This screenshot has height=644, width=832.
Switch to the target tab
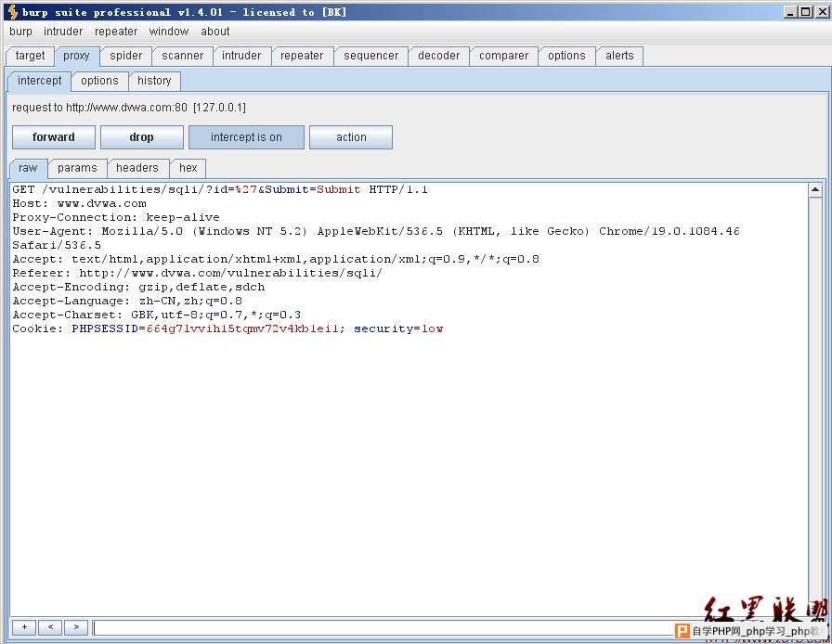click(x=31, y=56)
